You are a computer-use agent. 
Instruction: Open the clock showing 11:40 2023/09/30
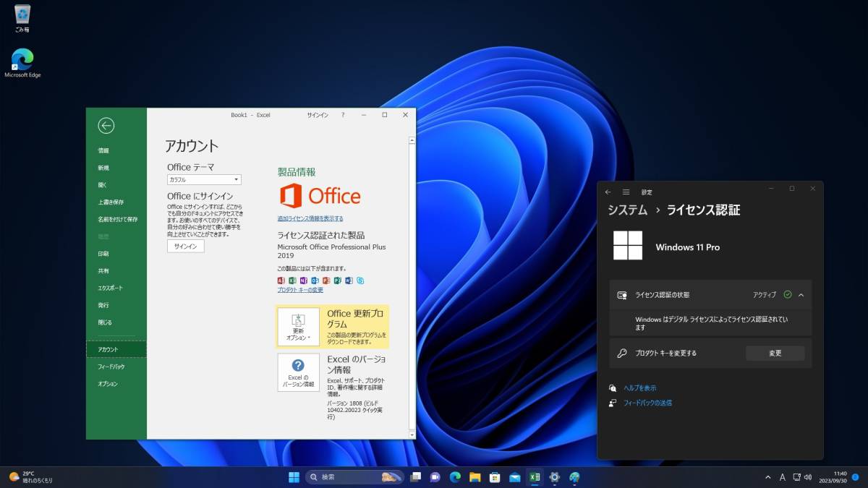(833, 477)
